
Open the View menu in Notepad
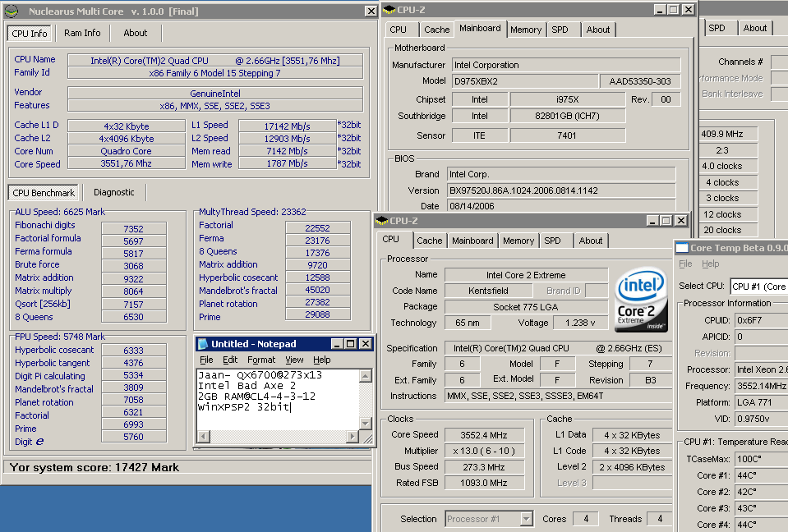click(x=294, y=360)
